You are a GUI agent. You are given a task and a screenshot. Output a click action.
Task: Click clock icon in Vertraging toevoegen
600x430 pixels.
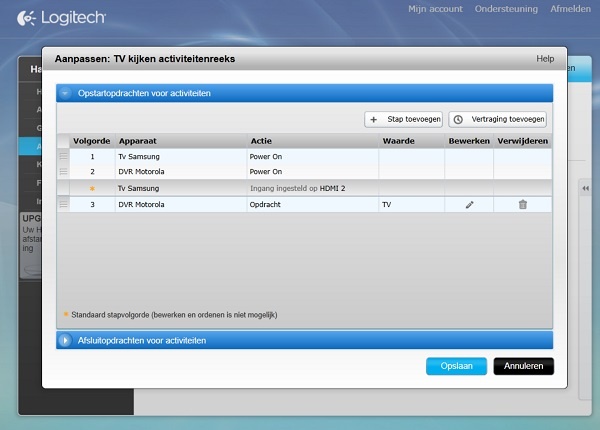(458, 119)
